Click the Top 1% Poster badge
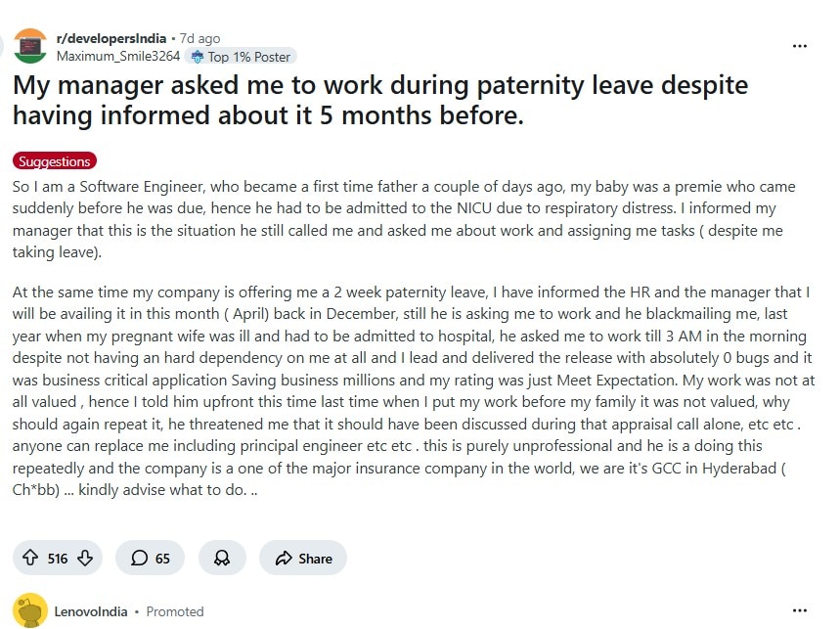The image size is (840, 629). (x=242, y=56)
